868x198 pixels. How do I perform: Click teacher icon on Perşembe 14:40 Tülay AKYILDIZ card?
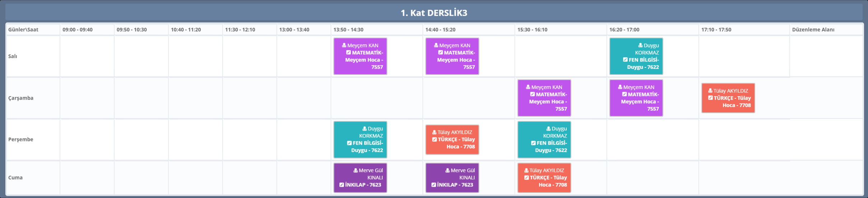click(434, 132)
